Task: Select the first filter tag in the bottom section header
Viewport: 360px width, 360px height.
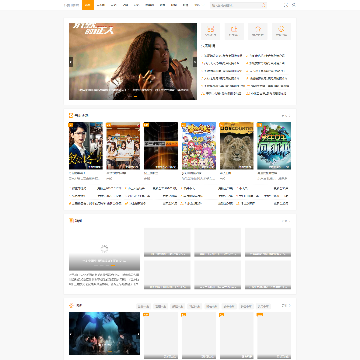Action: coord(143,306)
